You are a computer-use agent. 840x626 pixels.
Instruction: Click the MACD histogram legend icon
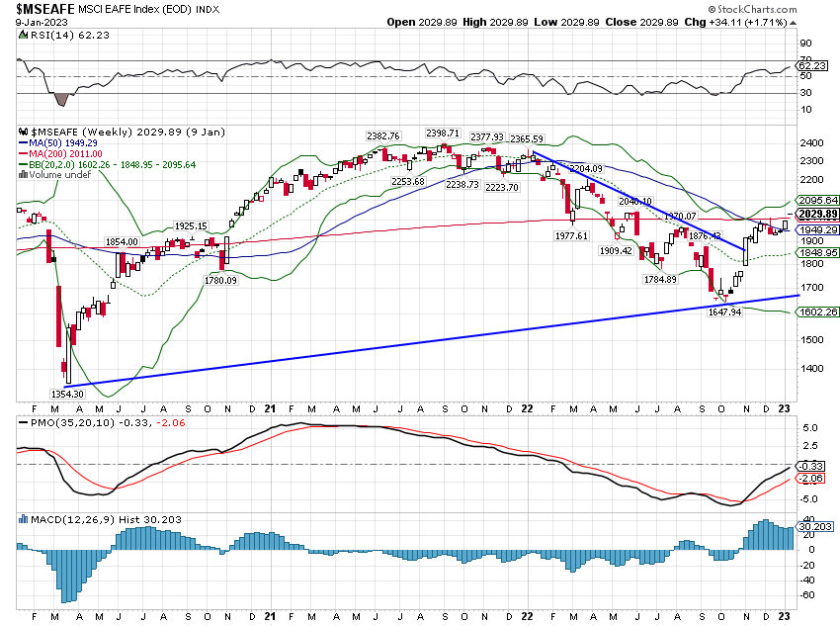coord(23,519)
